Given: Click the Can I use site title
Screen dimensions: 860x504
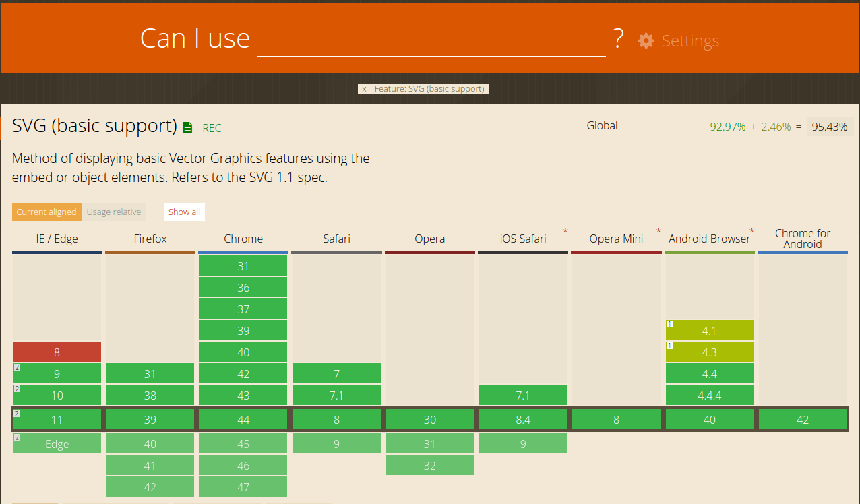Looking at the screenshot, I should click(195, 38).
